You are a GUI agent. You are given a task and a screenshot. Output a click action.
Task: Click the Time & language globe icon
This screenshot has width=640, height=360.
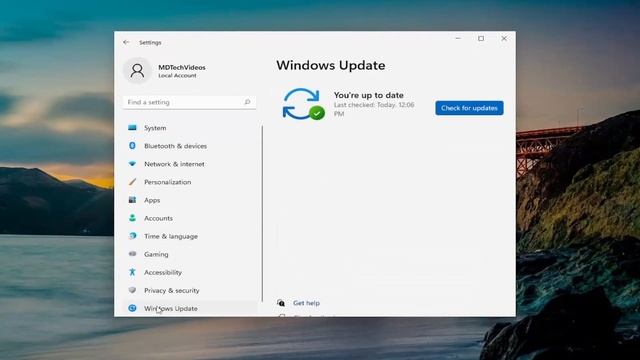pos(132,236)
